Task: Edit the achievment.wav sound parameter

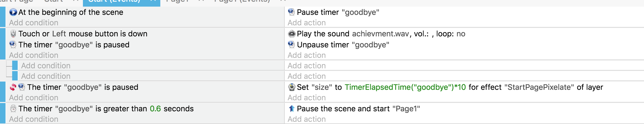Action: pos(380,34)
